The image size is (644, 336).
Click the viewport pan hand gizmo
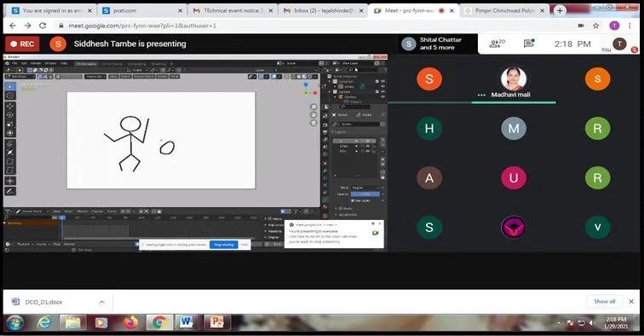(x=313, y=115)
